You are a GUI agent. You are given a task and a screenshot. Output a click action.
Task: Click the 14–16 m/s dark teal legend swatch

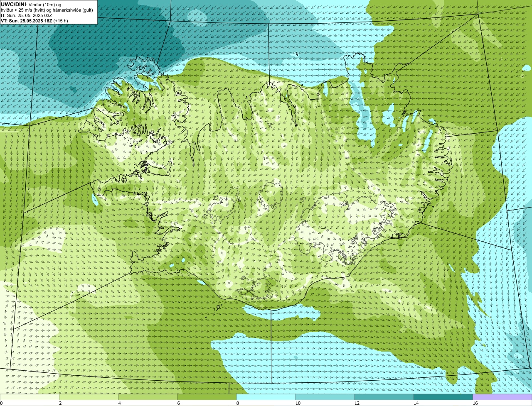pos(443,397)
